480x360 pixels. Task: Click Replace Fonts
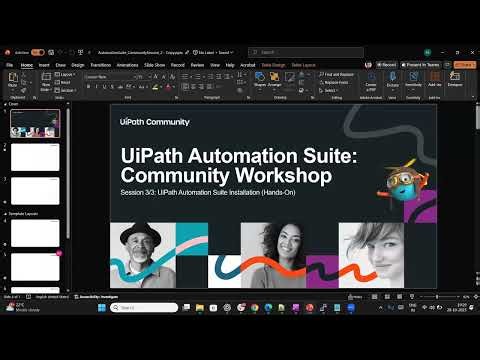[333, 82]
